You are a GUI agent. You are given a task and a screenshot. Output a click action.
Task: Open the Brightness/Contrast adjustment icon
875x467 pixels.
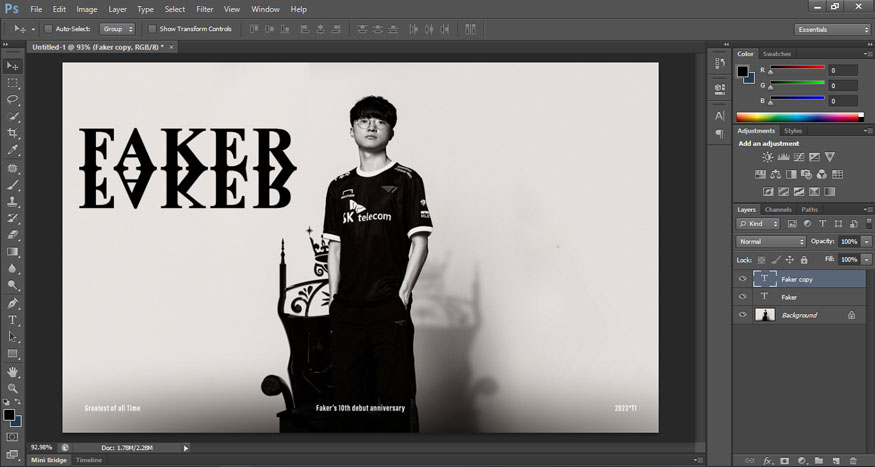pos(768,157)
